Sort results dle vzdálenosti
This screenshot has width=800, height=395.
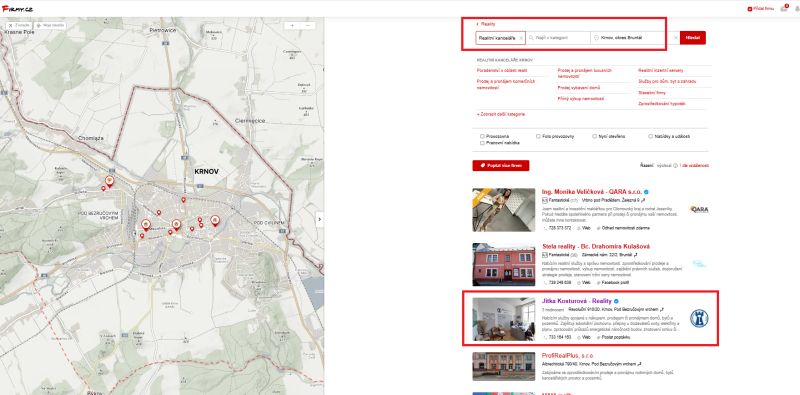tap(695, 165)
